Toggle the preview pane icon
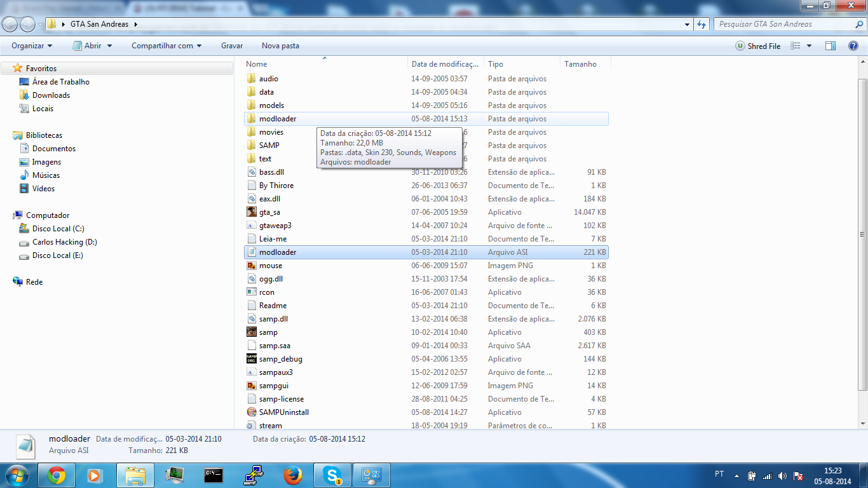Viewport: 868px width, 488px height. click(x=830, y=46)
